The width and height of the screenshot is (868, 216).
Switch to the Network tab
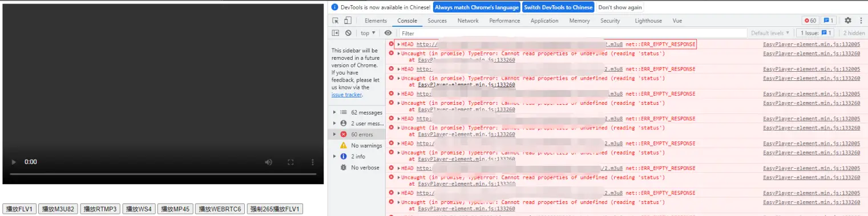click(468, 21)
